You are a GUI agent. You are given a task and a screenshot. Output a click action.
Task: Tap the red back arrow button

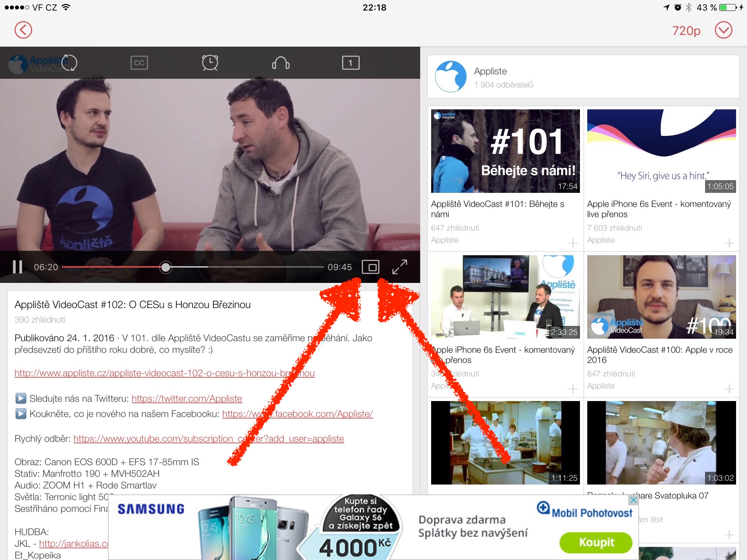(23, 30)
